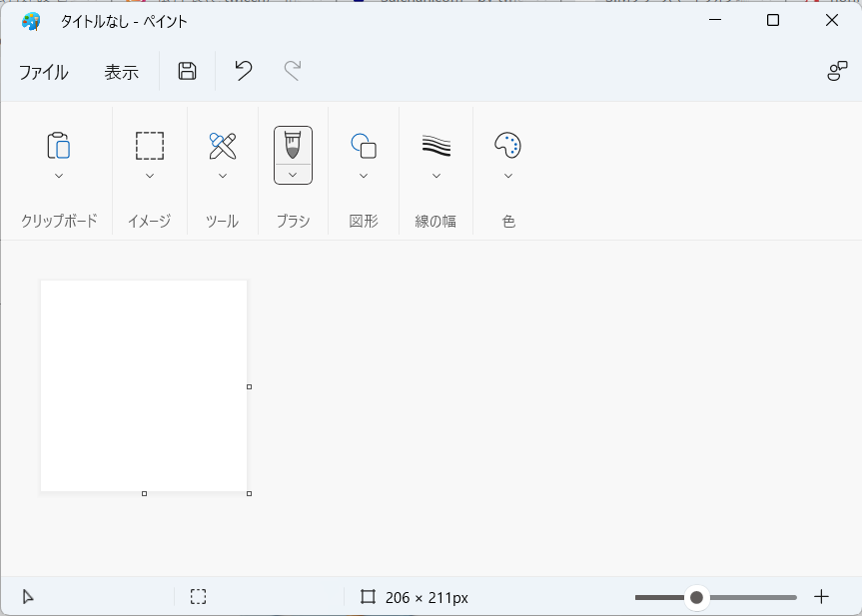Open the 表示 menu
862x616 pixels.
coord(121,72)
